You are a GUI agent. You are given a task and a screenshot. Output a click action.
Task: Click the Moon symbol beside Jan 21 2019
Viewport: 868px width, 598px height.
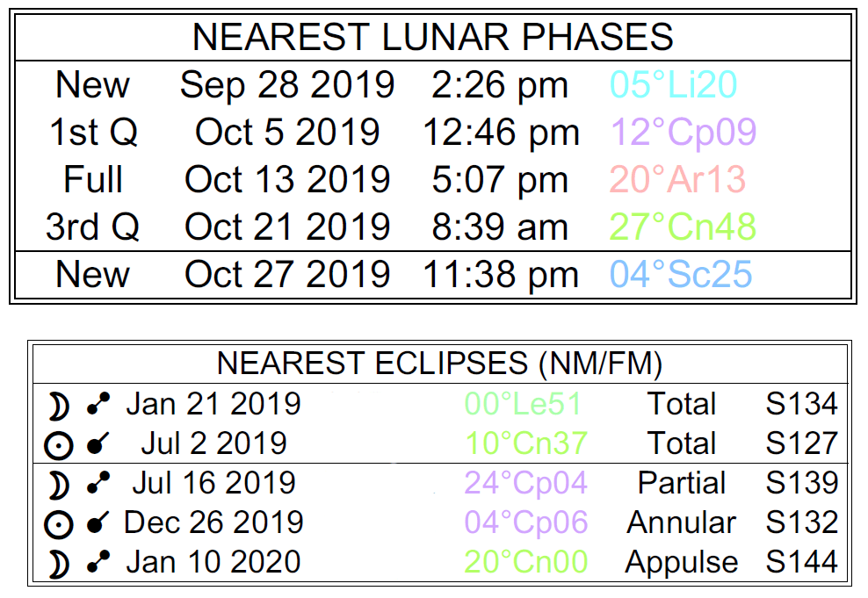click(58, 405)
